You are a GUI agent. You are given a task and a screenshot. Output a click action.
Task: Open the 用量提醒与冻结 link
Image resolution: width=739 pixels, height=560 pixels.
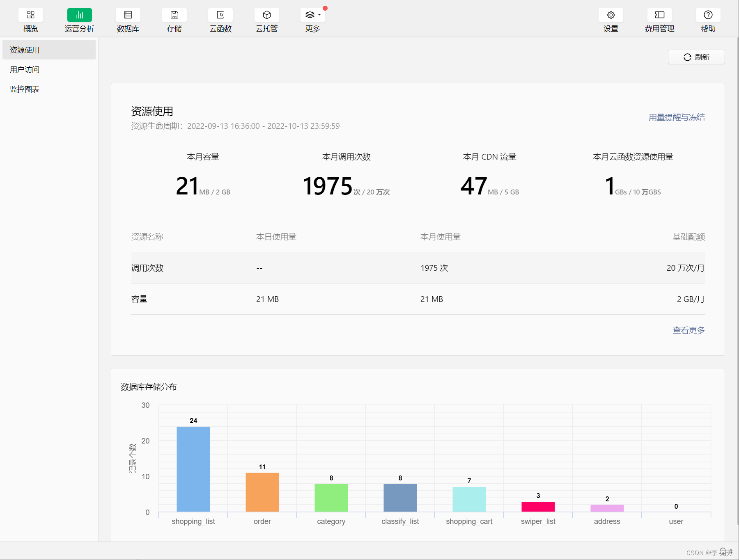point(677,117)
